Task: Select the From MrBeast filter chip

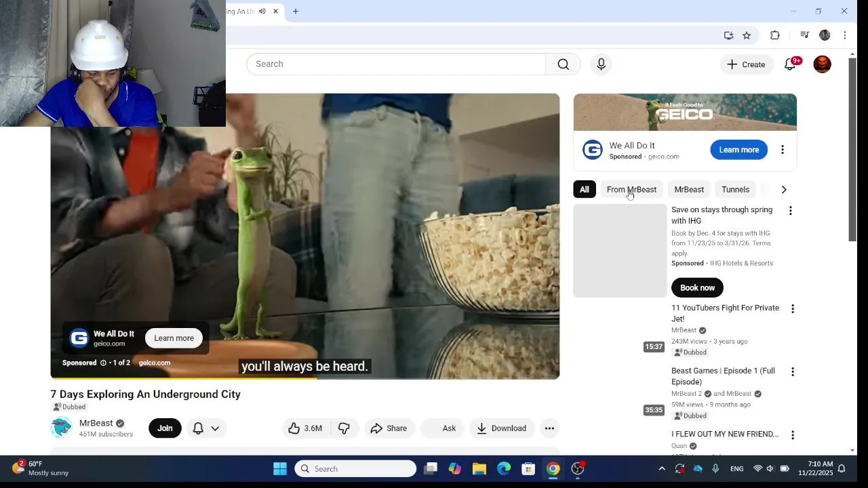Action: coord(631,190)
